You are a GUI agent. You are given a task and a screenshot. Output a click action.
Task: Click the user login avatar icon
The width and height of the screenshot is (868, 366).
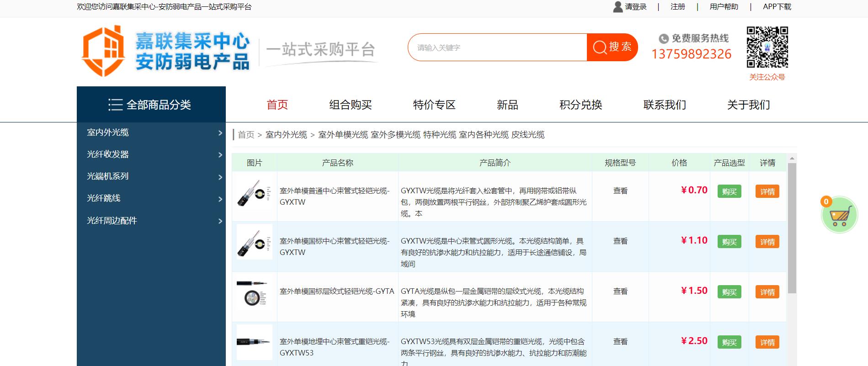pyautogui.click(x=618, y=7)
